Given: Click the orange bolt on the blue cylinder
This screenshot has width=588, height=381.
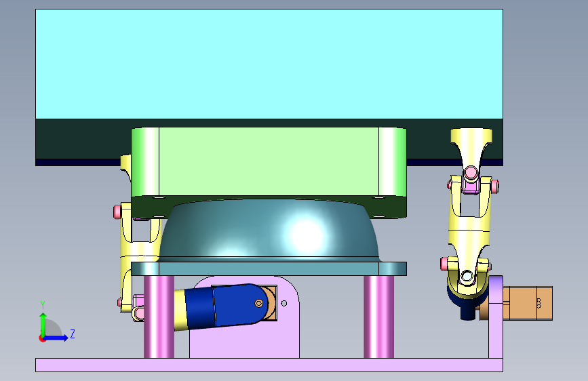Looking at the screenshot, I should (x=259, y=303).
